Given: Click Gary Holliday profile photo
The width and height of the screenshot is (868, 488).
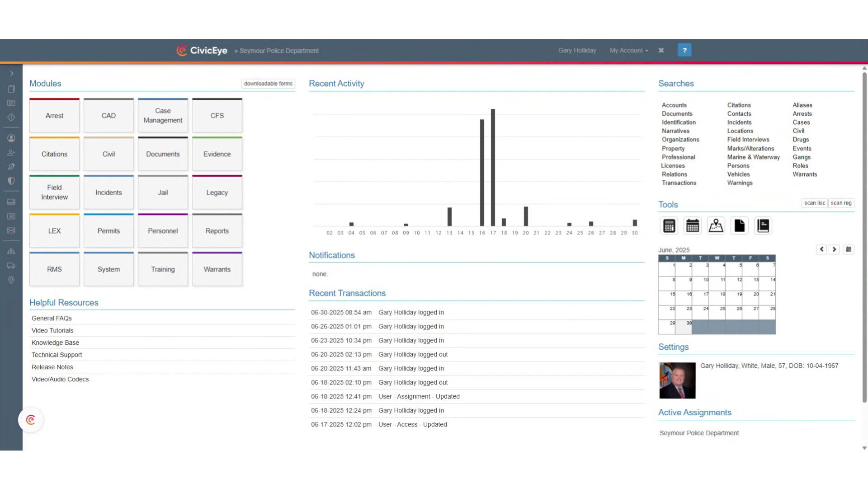Looking at the screenshot, I should [677, 380].
